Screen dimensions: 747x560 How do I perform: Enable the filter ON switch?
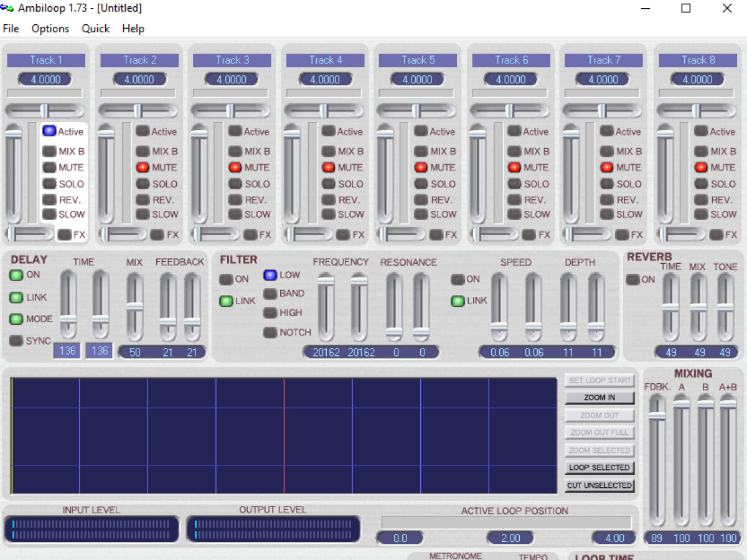(225, 279)
